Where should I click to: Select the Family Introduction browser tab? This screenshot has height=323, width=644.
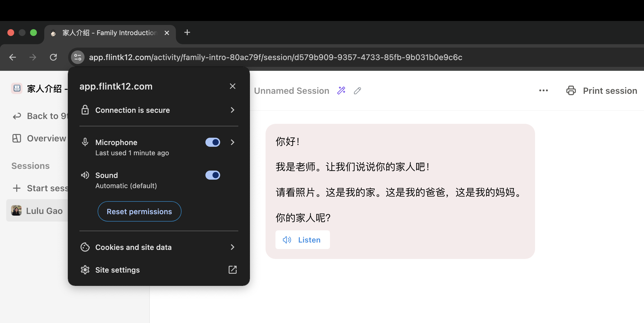pyautogui.click(x=110, y=33)
